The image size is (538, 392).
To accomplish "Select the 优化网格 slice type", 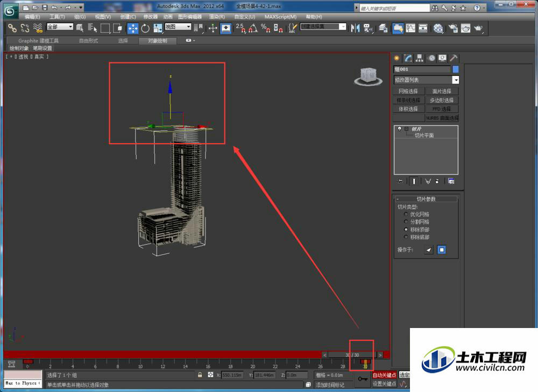I will point(406,214).
